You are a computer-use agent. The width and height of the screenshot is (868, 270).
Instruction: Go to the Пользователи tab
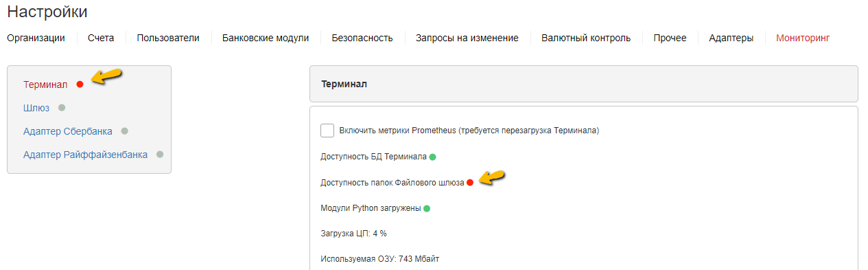click(x=168, y=38)
